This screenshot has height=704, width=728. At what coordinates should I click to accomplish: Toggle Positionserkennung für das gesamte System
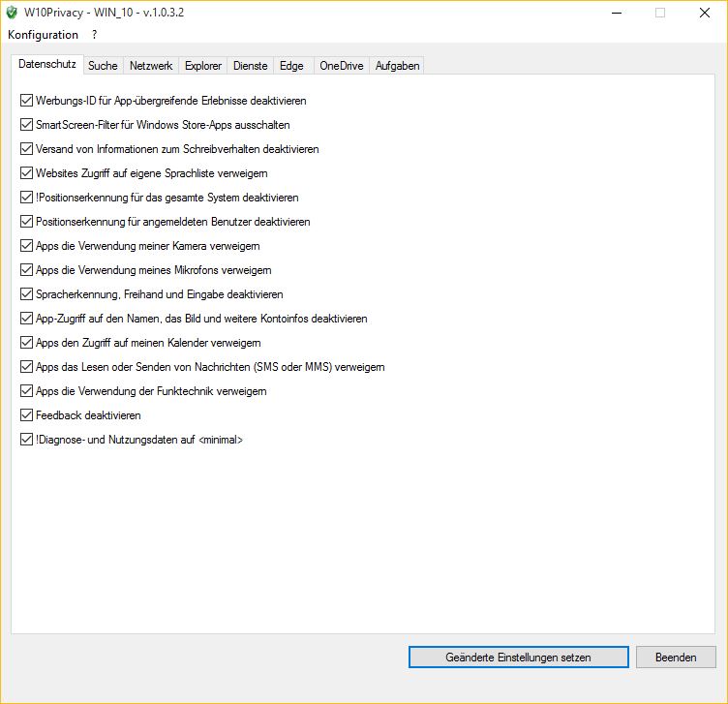26,197
